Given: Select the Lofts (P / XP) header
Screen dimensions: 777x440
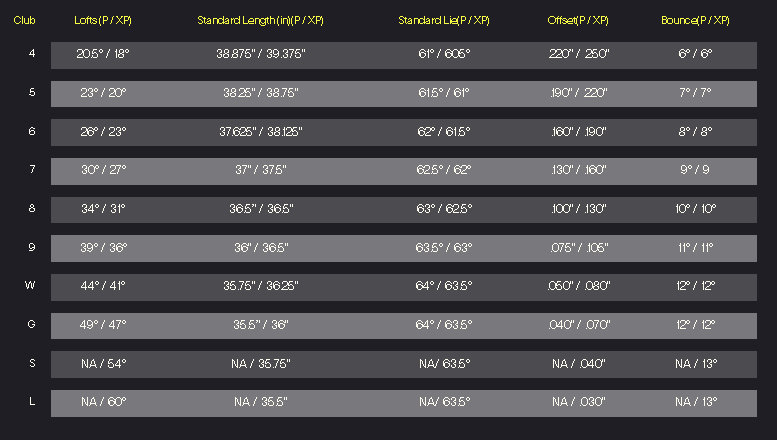Looking at the screenshot, I should pyautogui.click(x=103, y=20).
